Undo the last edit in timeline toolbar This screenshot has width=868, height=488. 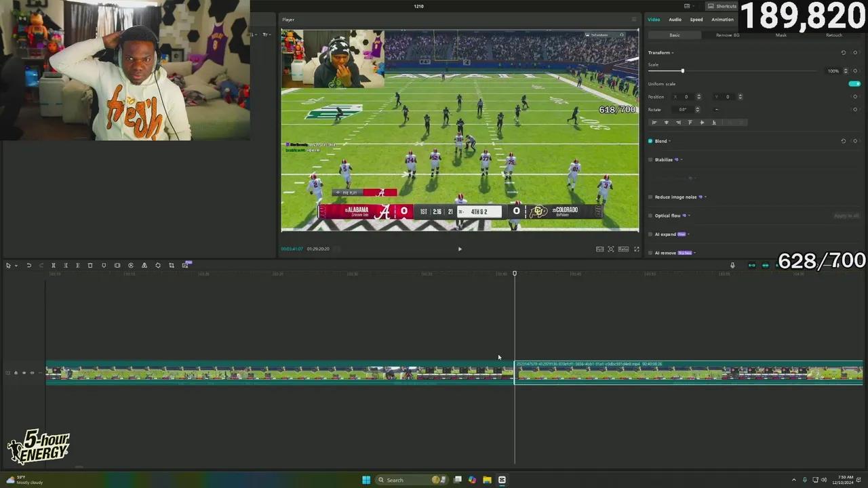pyautogui.click(x=29, y=265)
